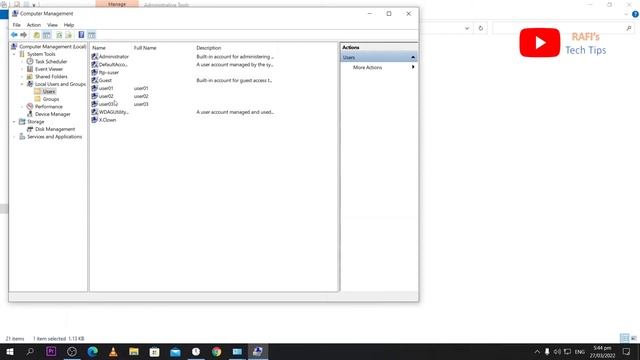Click the Refresh toolbar icon

pos(59,35)
